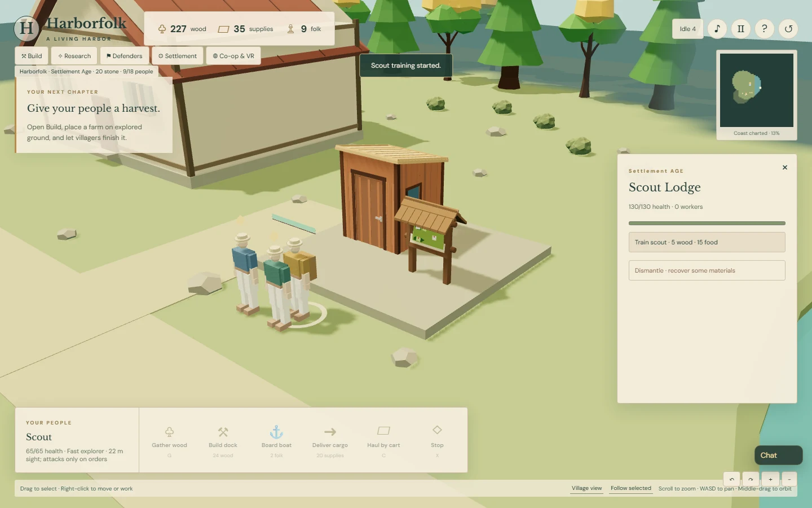
Task: Click the Harborfolk H logo icon
Action: tap(27, 28)
